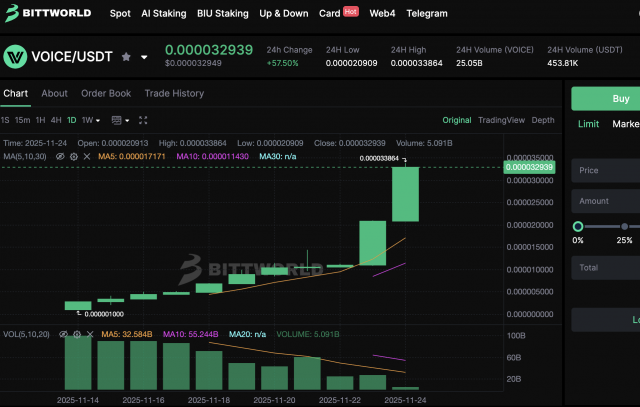The width and height of the screenshot is (640, 407).
Task: Click the Price input field
Action: click(606, 170)
